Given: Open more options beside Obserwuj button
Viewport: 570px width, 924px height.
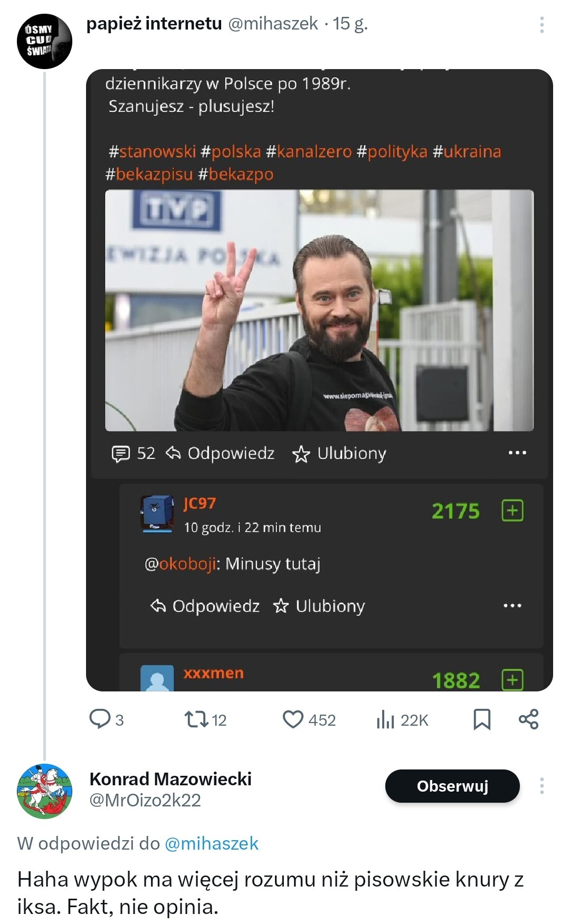Looking at the screenshot, I should pyautogui.click(x=541, y=786).
